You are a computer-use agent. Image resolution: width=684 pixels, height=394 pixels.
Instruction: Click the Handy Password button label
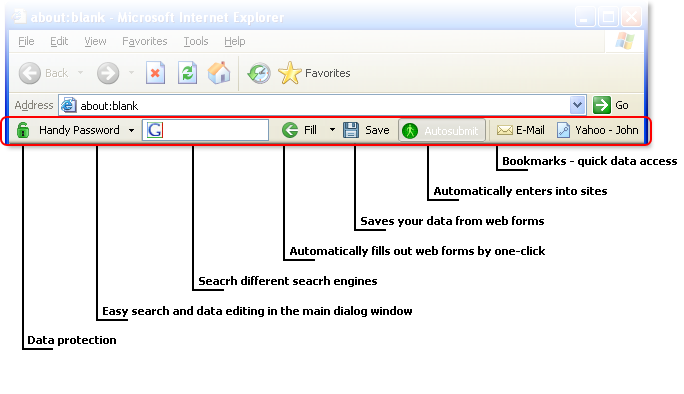(79, 130)
